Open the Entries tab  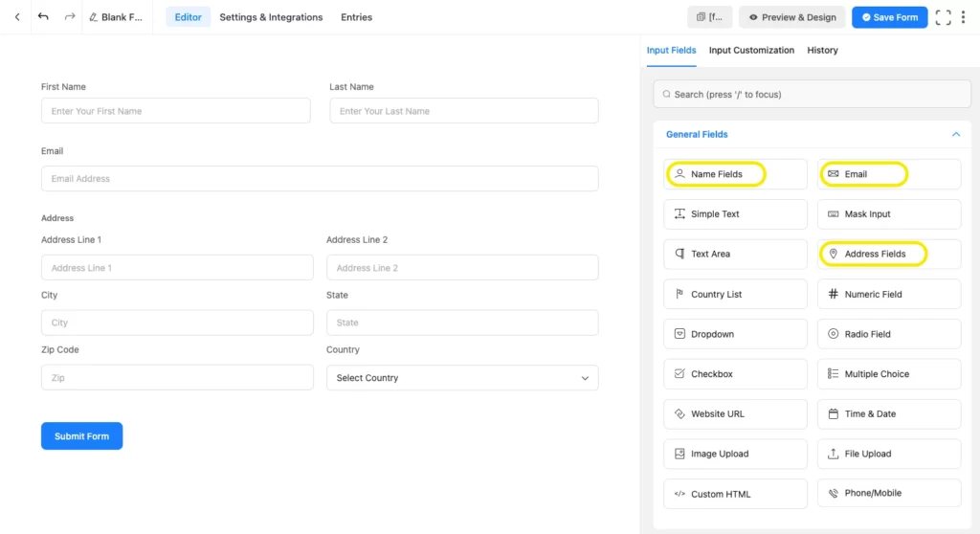pyautogui.click(x=356, y=17)
